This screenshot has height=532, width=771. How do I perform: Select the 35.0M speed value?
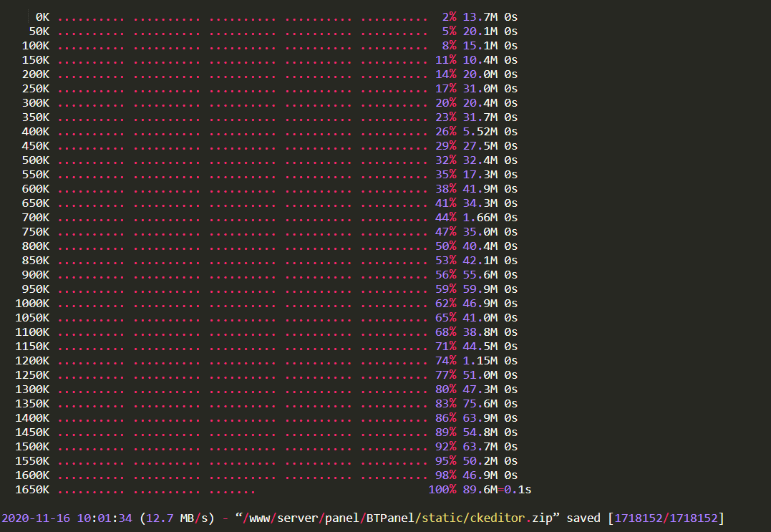coord(480,231)
